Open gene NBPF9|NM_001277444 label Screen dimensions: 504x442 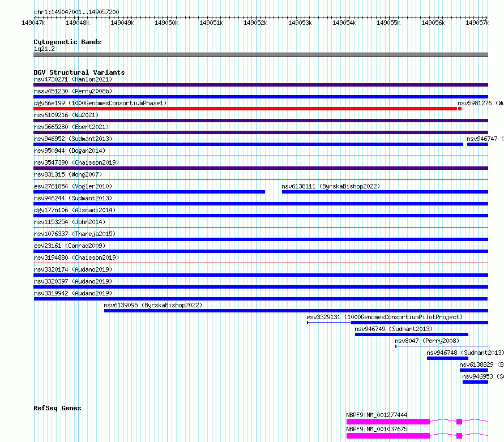click(x=377, y=415)
